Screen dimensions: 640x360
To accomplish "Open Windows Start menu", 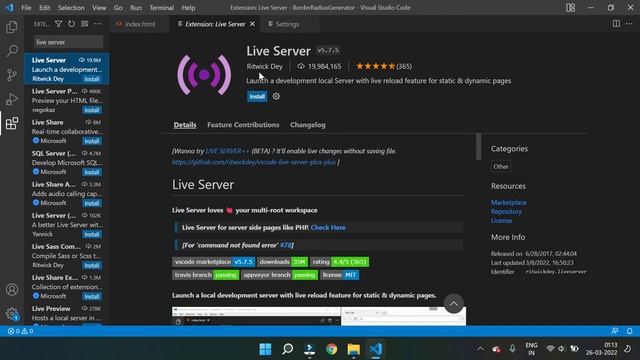I will 265,349.
